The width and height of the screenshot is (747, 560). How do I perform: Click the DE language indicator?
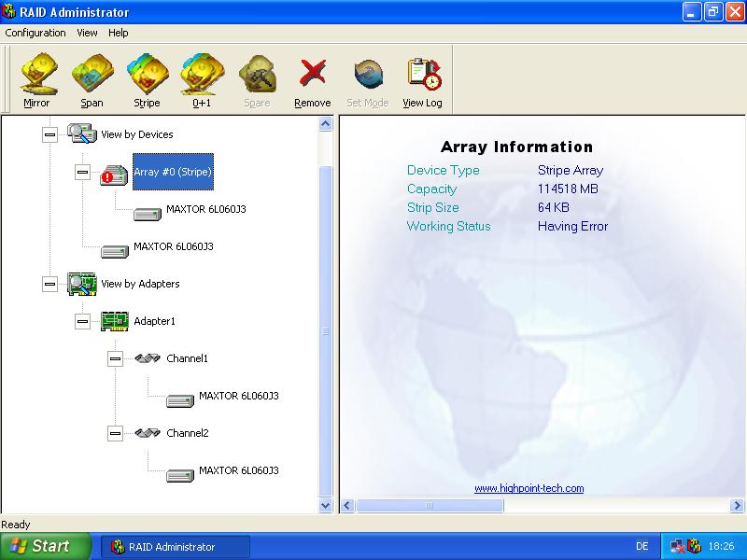641,546
